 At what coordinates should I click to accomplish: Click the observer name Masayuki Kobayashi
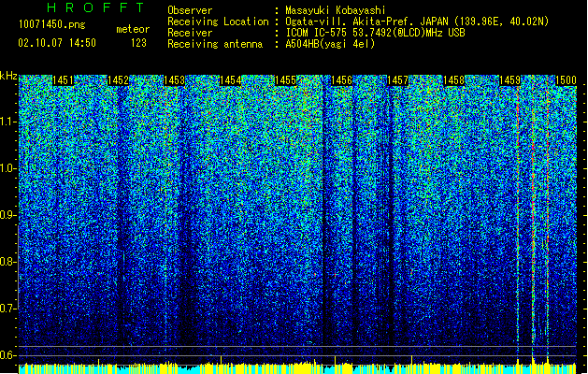point(336,10)
